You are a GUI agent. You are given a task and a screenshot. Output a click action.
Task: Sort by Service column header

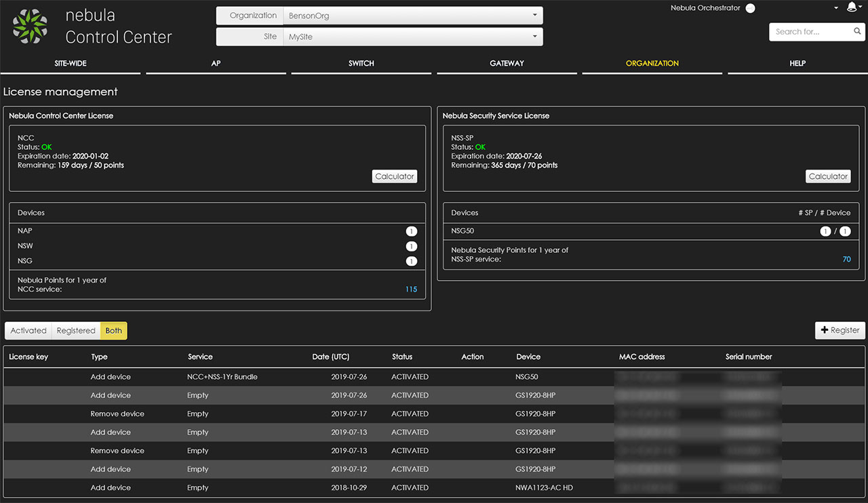tap(200, 357)
